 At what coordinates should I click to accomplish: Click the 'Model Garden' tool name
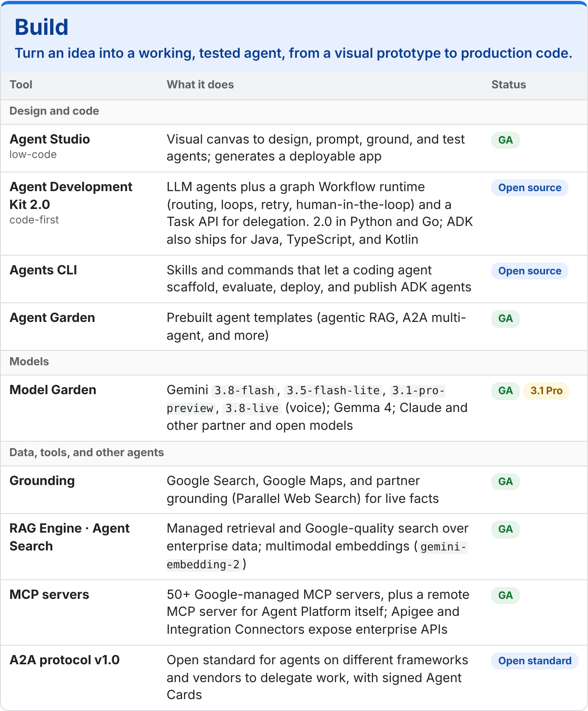click(x=53, y=390)
